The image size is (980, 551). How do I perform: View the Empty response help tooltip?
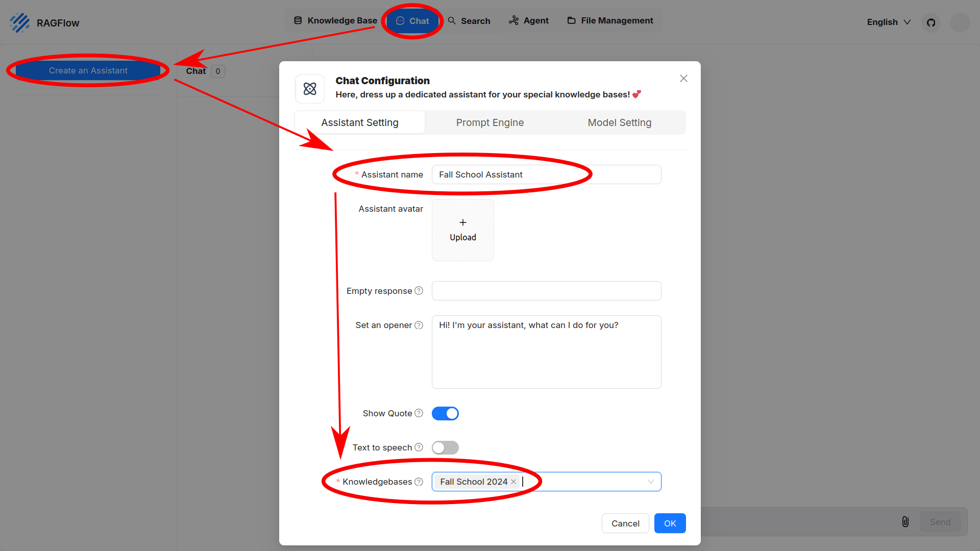click(x=419, y=290)
